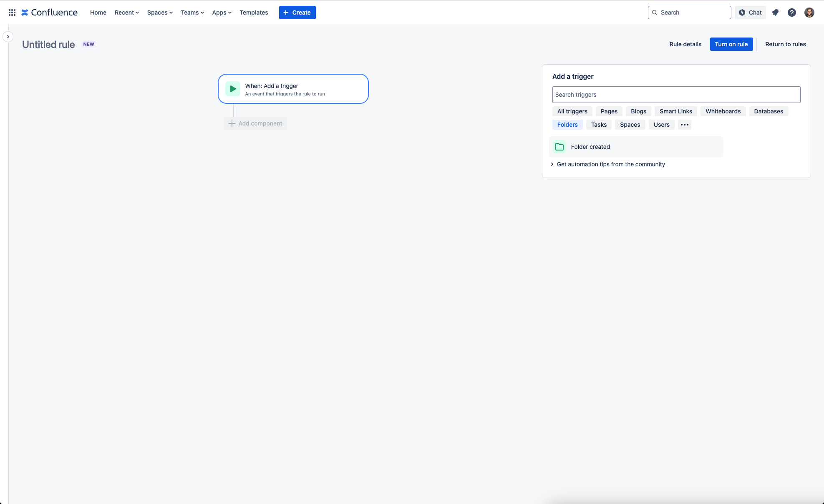Open Rule details
The height and width of the screenshot is (504, 824).
pyautogui.click(x=685, y=44)
